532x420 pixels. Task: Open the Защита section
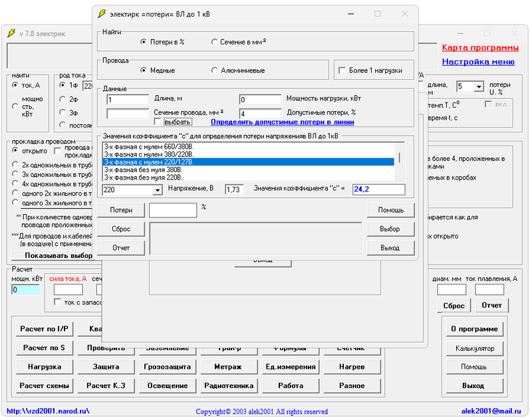pos(106,367)
